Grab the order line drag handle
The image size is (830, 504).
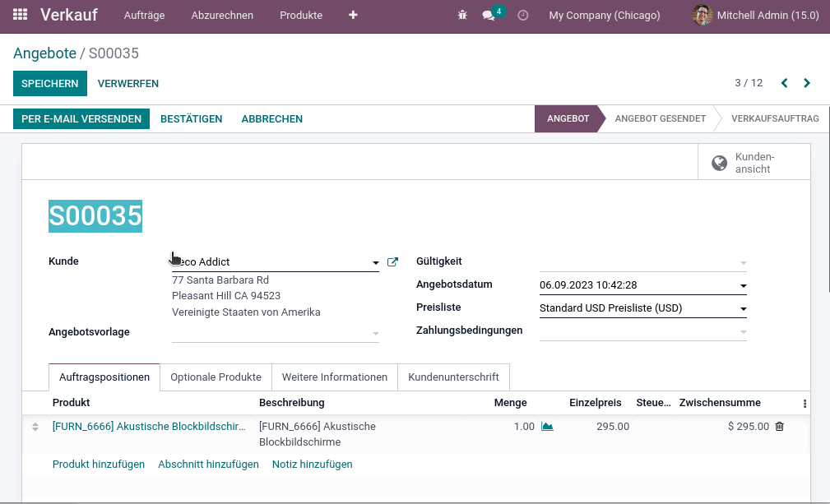point(35,427)
